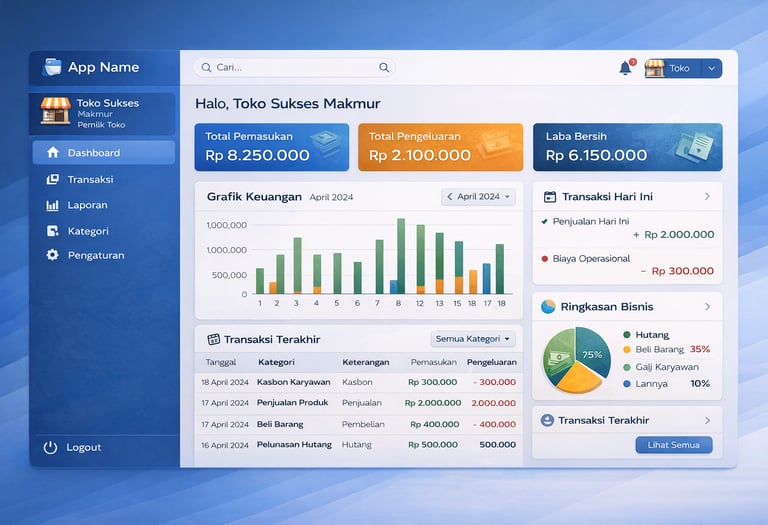Click the Pengaturan gear icon
The height and width of the screenshot is (525, 768).
click(x=52, y=255)
